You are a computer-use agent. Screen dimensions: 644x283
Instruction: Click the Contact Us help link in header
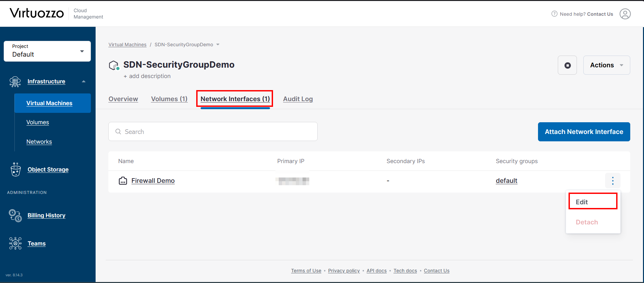click(x=600, y=14)
